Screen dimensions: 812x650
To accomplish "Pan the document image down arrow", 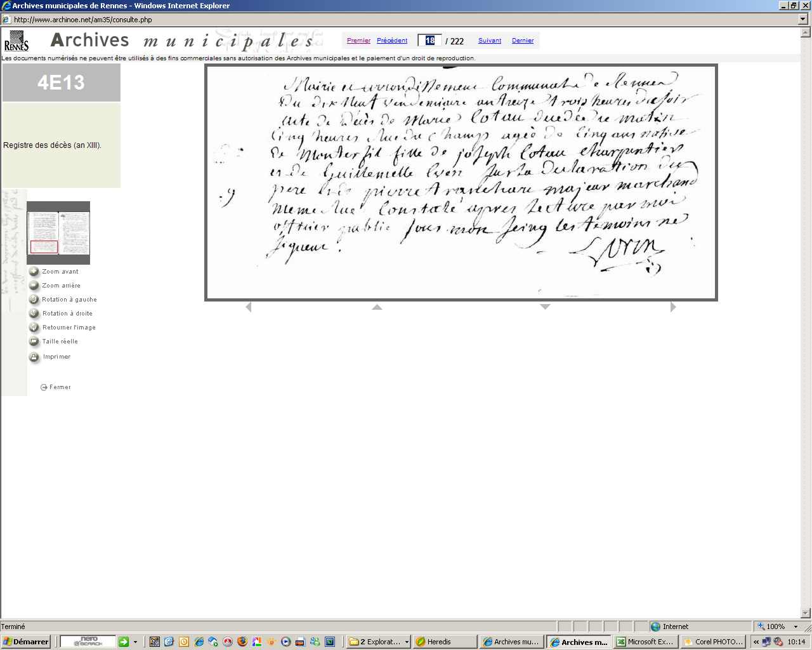I will (545, 307).
